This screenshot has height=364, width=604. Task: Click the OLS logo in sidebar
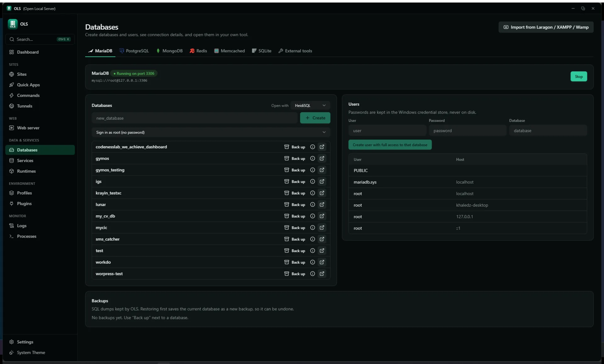tap(13, 24)
